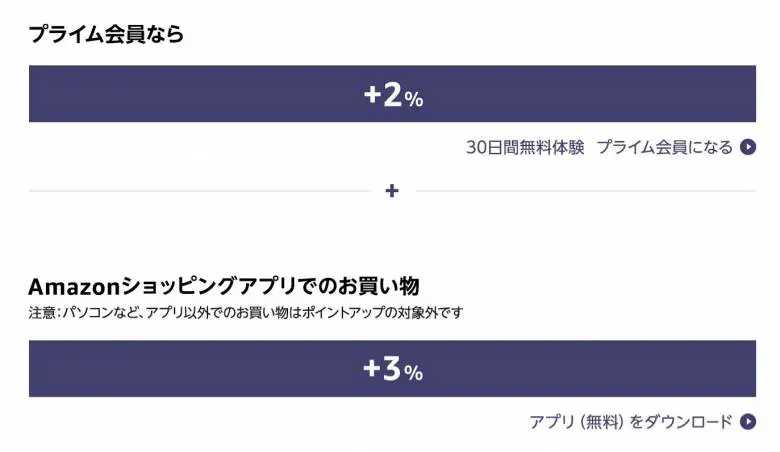Click the plus sign inside the +3% banner
The image size is (780, 452).
click(x=372, y=368)
